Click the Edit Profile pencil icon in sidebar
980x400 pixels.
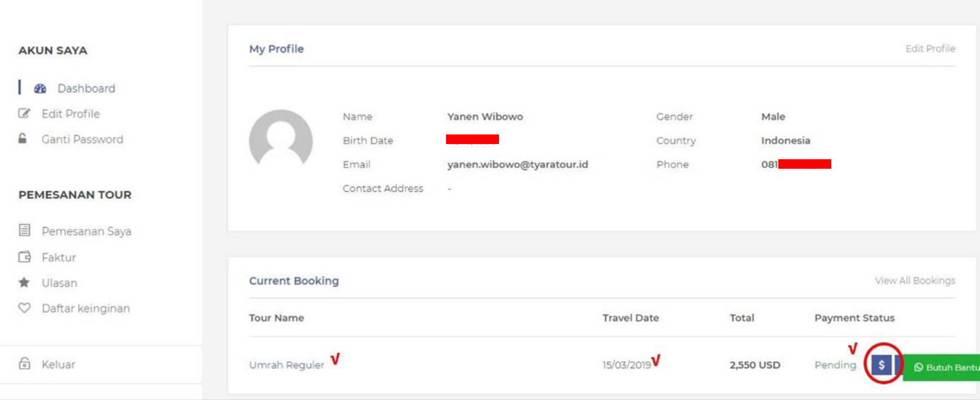[x=24, y=114]
